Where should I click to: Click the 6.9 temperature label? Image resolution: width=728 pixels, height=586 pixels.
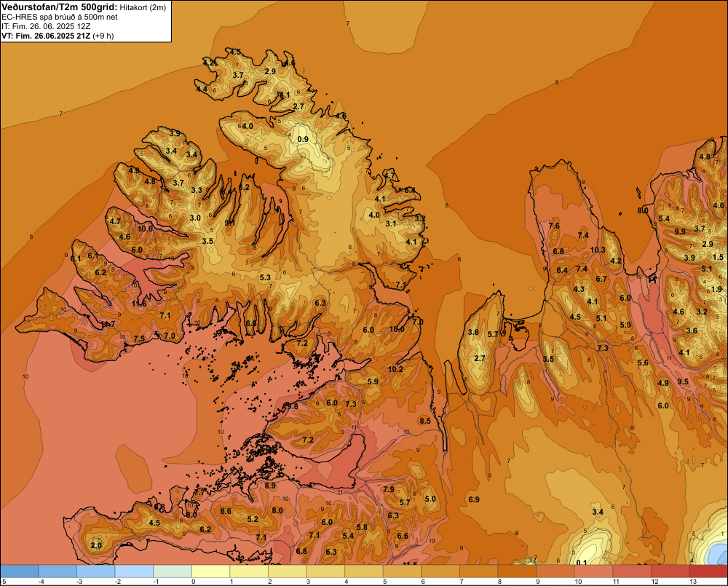coord(474,499)
